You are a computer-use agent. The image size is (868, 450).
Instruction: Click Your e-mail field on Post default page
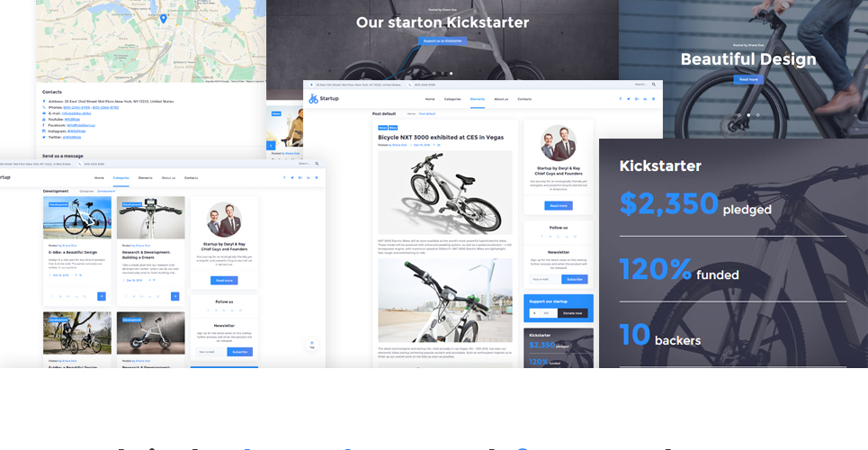[545, 279]
